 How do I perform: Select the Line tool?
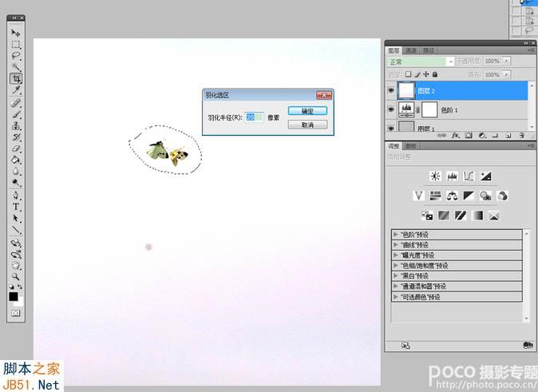click(x=16, y=230)
